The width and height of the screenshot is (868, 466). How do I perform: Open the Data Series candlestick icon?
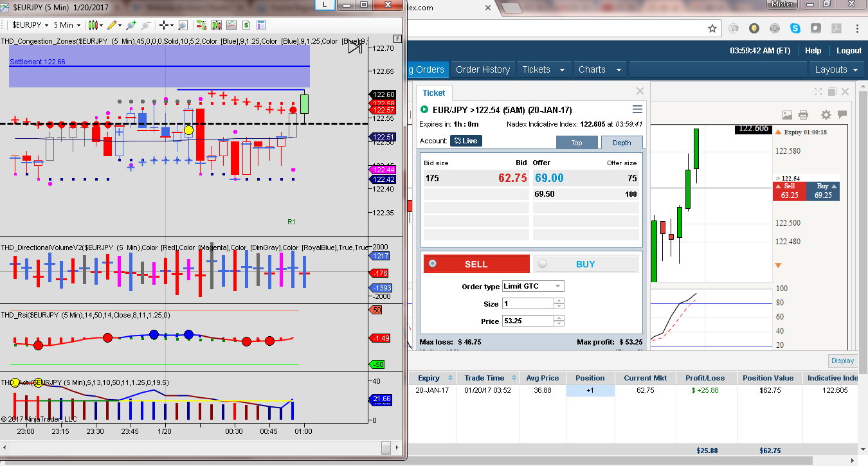coord(216,25)
